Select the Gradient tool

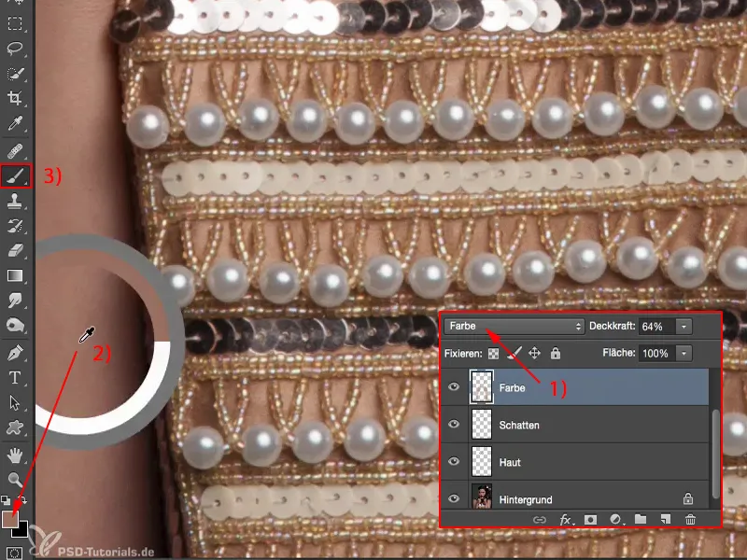tap(15, 275)
